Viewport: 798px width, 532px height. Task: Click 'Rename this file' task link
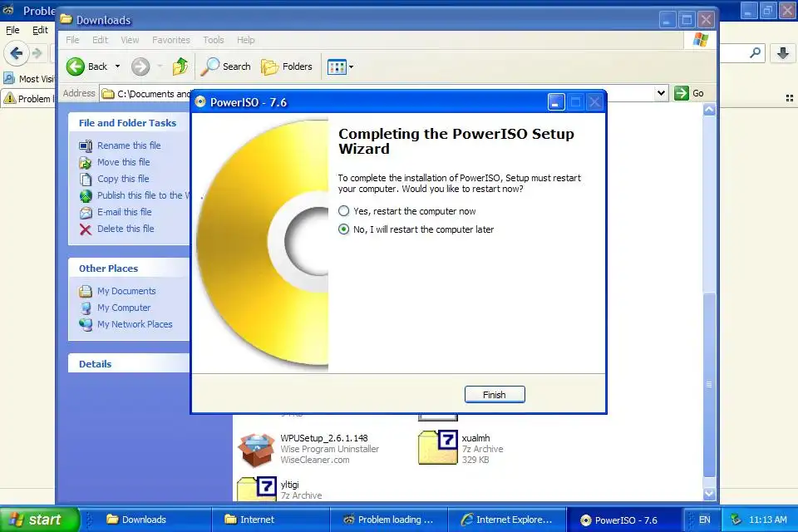(129, 145)
